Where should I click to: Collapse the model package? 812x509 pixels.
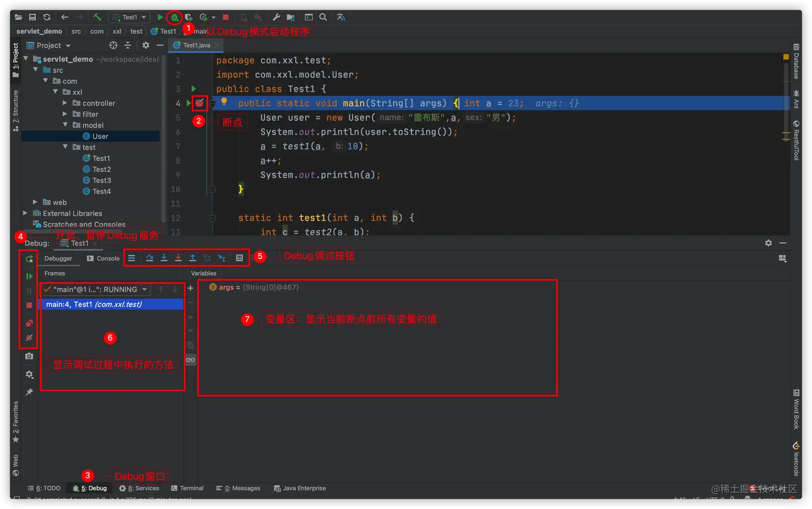pos(65,125)
